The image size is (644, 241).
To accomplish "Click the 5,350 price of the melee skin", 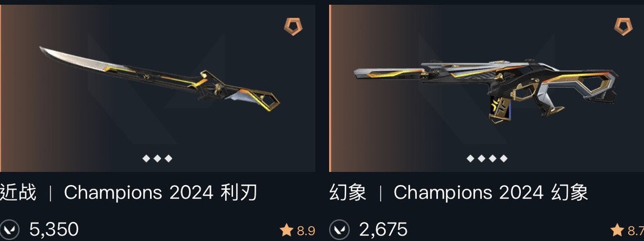I will point(54,230).
